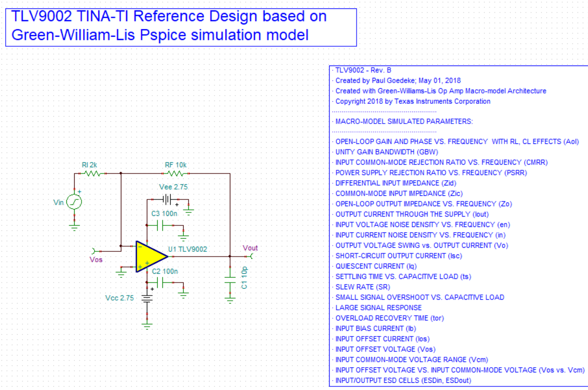Click the 'U1 TLV9002' component label

coord(187,249)
